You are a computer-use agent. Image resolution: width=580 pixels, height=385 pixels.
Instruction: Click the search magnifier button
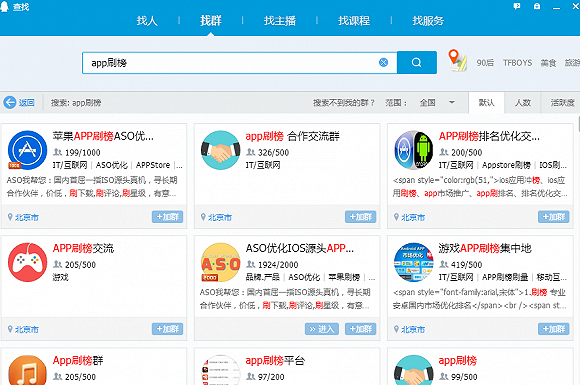point(417,63)
